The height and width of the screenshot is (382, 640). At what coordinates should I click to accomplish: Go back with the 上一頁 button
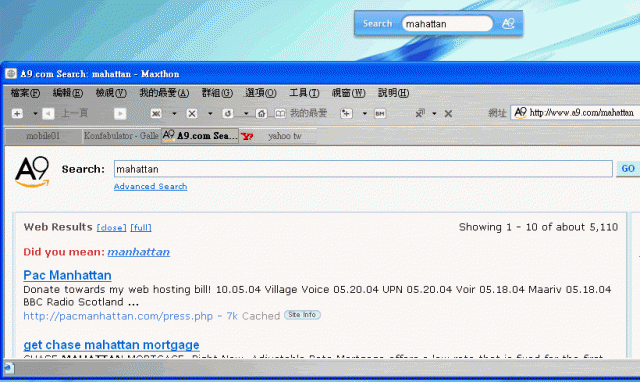pyautogui.click(x=65, y=113)
